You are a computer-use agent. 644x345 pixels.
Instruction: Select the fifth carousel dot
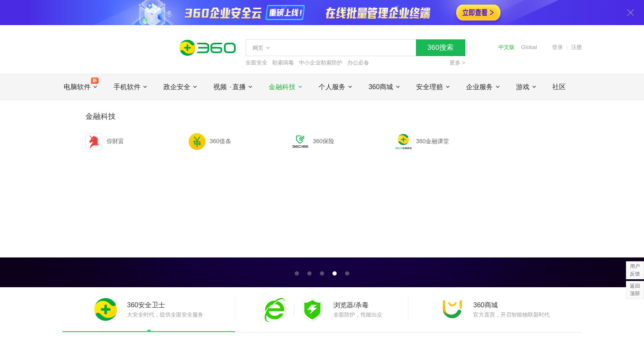[x=347, y=273]
